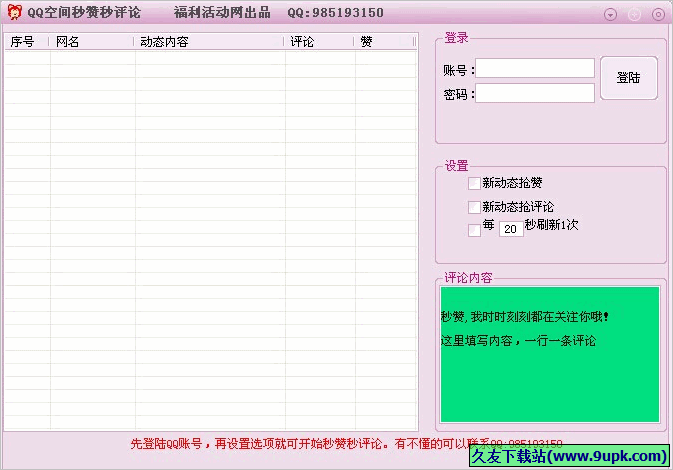This screenshot has height=470, width=673.
Task: Click the 账号 account input field
Action: pyautogui.click(x=535, y=68)
